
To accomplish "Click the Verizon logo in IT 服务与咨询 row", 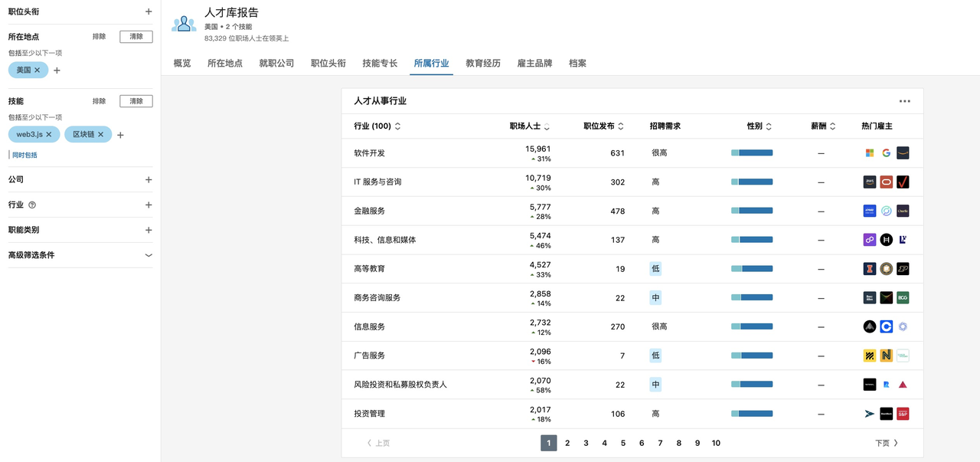I will tap(903, 182).
